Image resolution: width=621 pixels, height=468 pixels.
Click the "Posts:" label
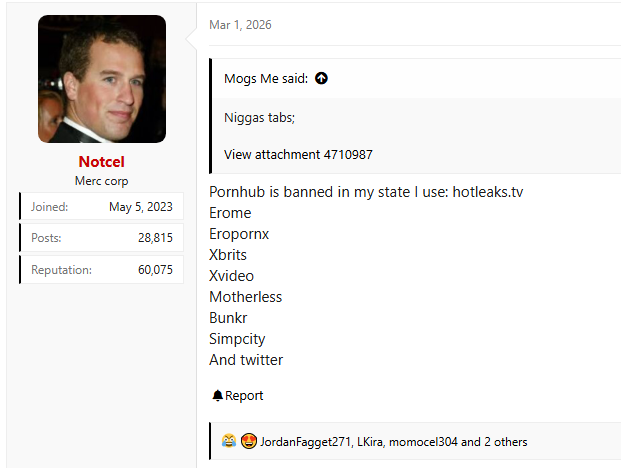[46, 238]
